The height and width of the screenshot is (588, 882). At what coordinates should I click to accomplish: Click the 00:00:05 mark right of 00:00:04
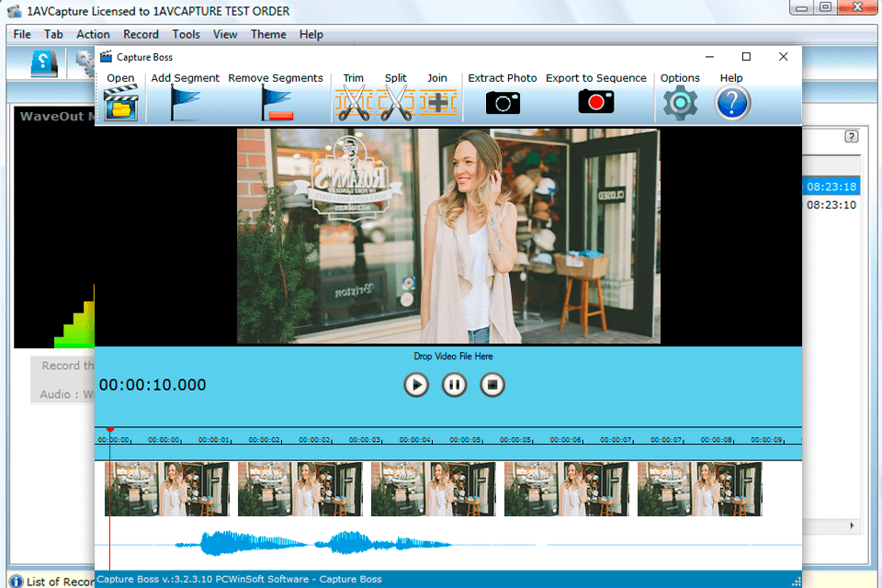465,439
